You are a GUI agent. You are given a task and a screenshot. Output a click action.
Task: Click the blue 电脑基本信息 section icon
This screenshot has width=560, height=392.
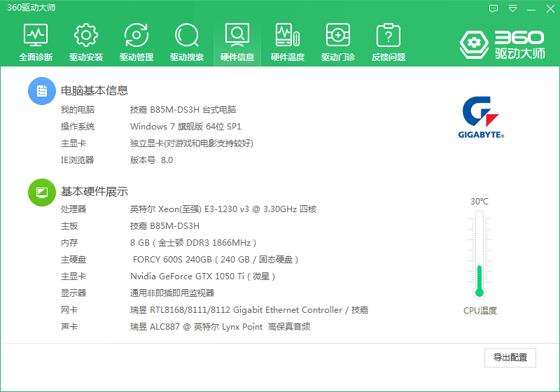coord(41,91)
